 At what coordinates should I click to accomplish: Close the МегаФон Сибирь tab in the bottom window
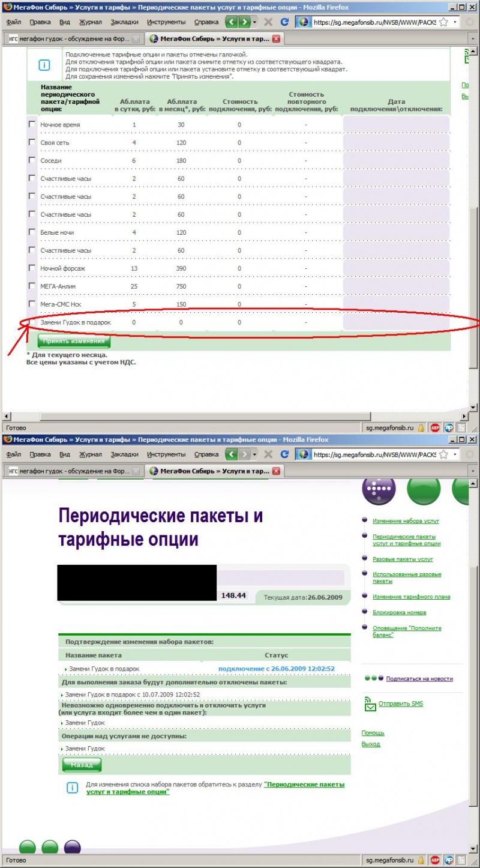(276, 471)
